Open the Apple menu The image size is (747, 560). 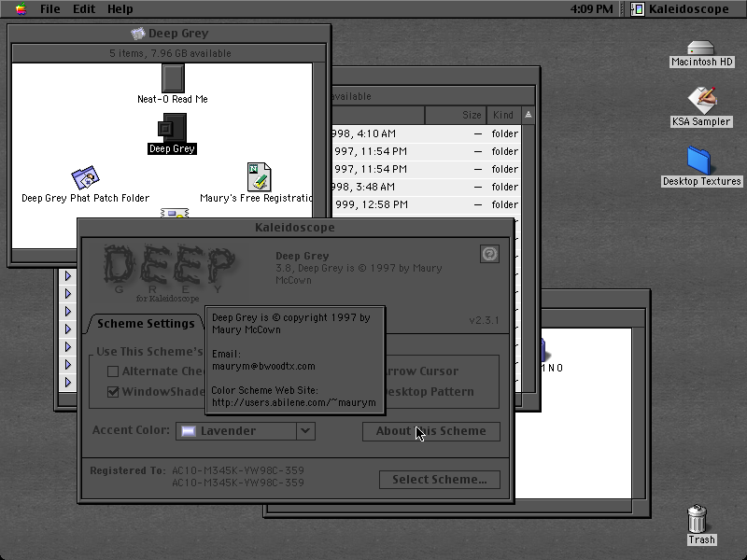[21, 8]
